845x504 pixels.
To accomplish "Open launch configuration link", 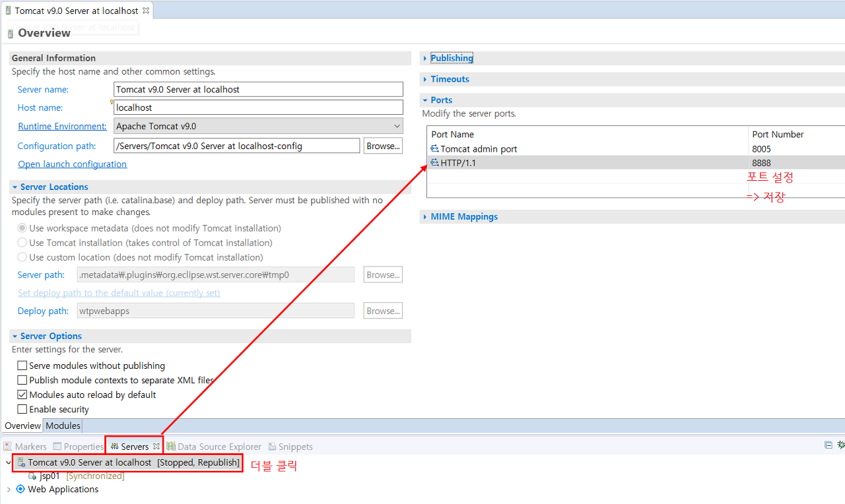I will coord(73,164).
